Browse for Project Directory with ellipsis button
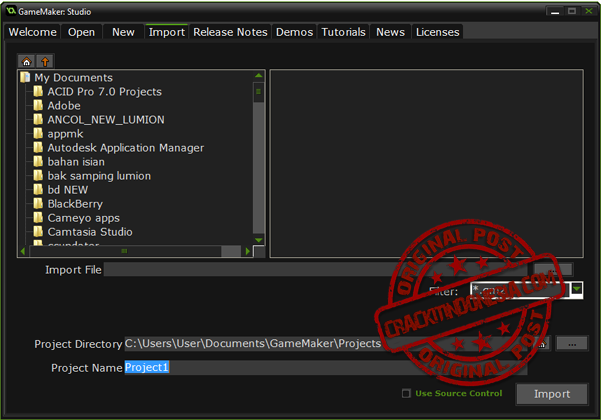Viewport: 601px width, 420px height. pos(572,344)
